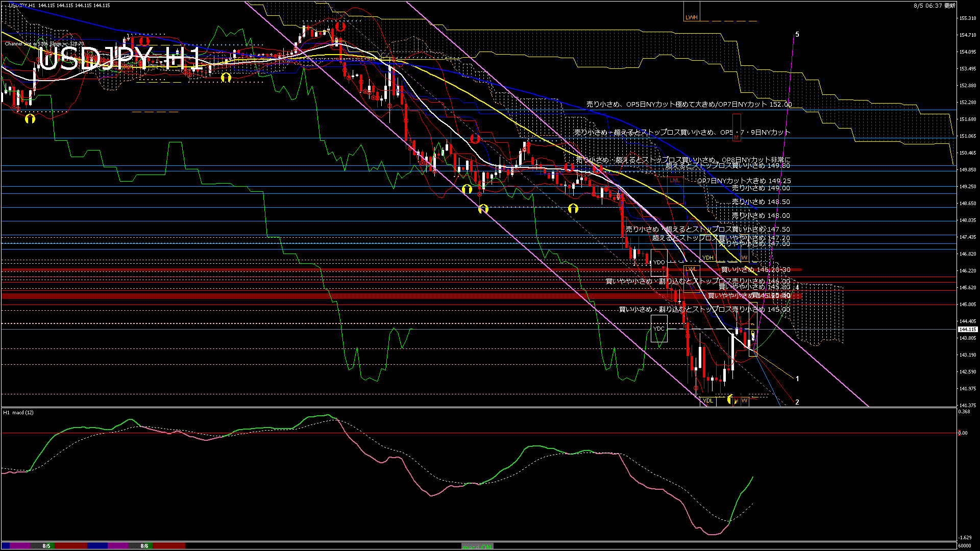This screenshot has height=551, width=980.
Task: Click the 8/5 session date segment
Action: tap(46, 546)
